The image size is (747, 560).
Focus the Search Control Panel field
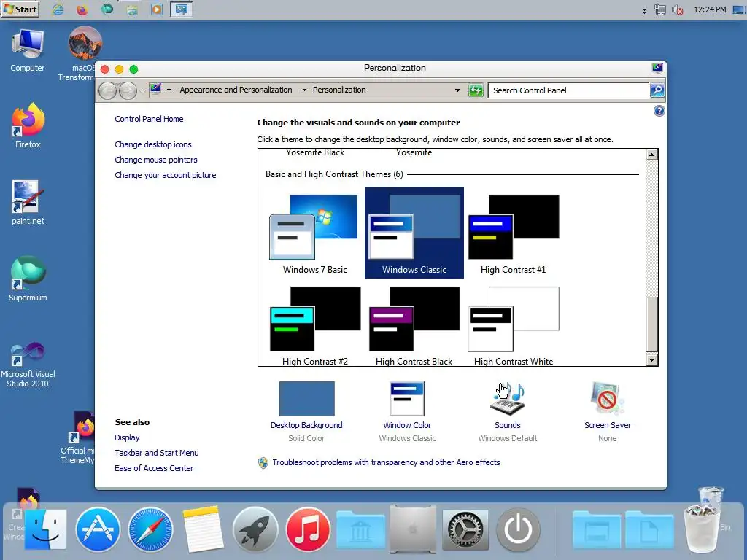(x=568, y=90)
